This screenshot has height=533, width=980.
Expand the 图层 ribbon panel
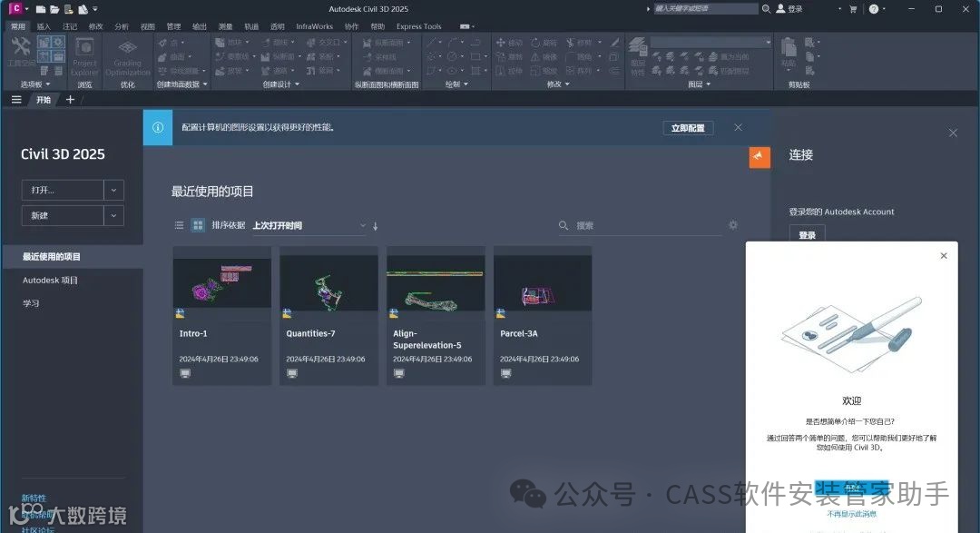coord(700,84)
